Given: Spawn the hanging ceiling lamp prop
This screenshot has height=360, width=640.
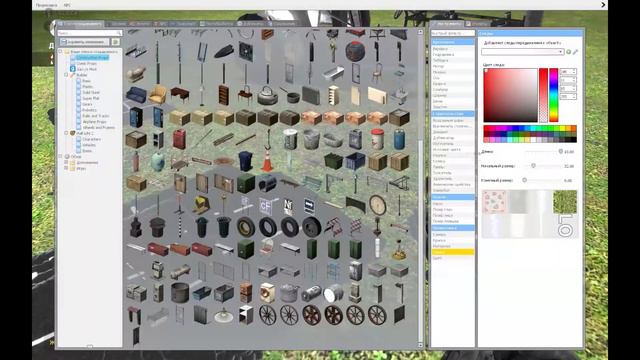Looking at the screenshot, I should [224, 315].
